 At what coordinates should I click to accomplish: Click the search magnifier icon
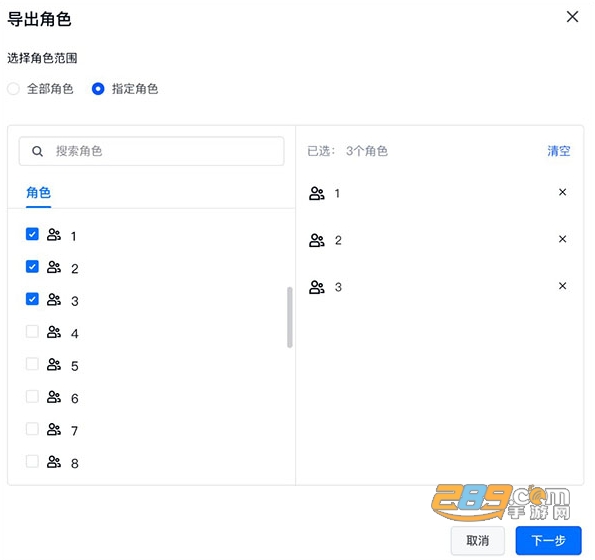[x=37, y=151]
